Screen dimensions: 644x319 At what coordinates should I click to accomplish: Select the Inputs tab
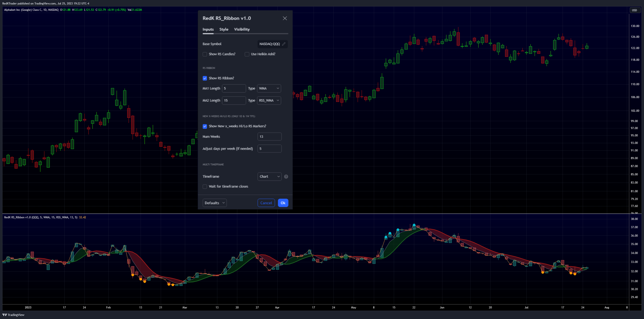click(208, 30)
